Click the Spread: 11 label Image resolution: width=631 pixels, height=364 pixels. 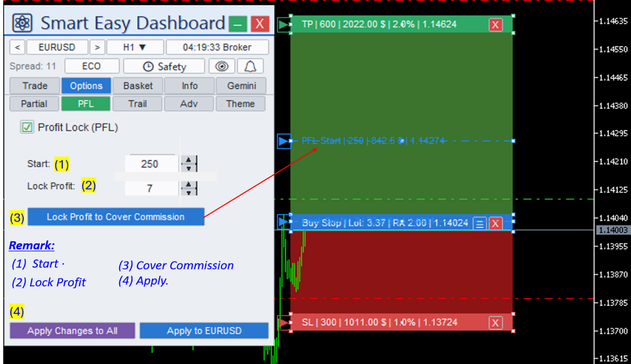coord(32,66)
